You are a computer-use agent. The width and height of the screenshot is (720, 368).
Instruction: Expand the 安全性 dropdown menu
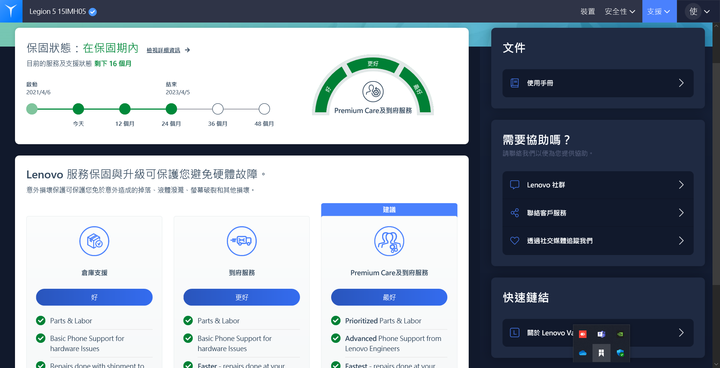click(x=620, y=11)
